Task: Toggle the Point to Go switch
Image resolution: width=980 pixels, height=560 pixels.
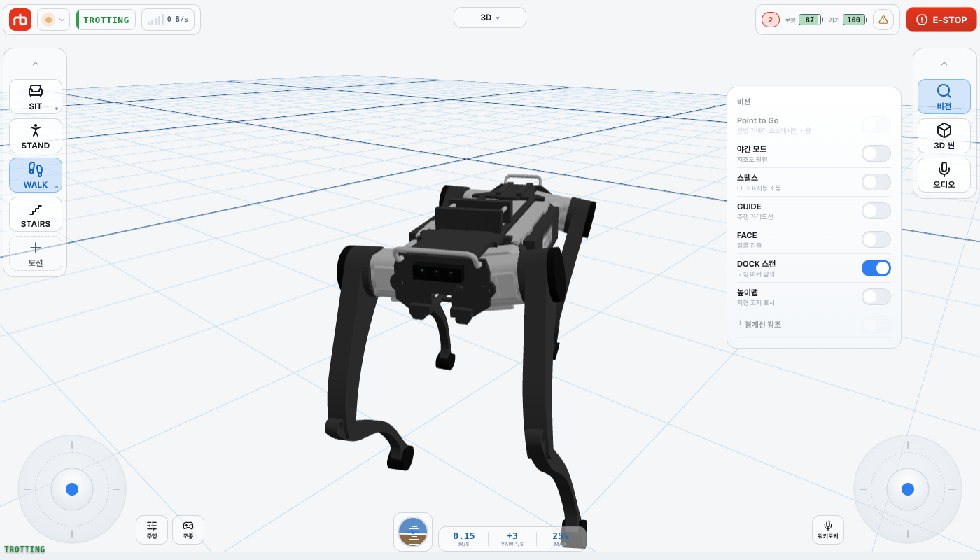Action: click(x=876, y=125)
